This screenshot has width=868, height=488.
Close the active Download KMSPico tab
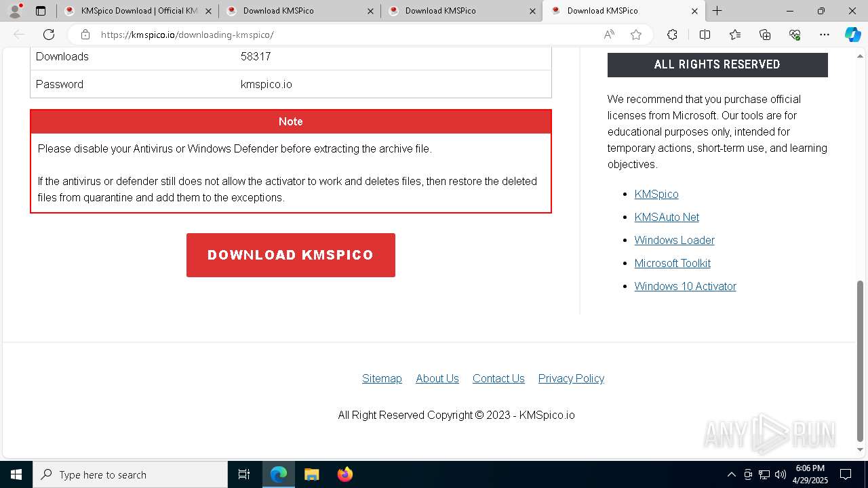click(694, 11)
